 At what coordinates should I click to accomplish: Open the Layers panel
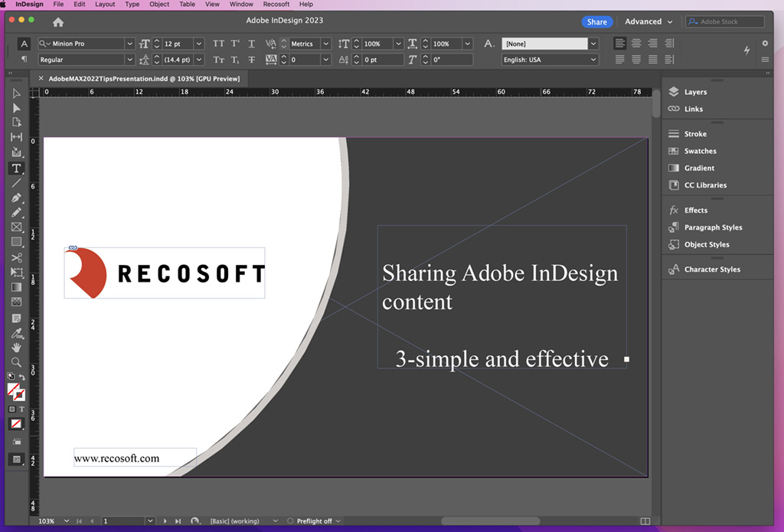coord(695,92)
